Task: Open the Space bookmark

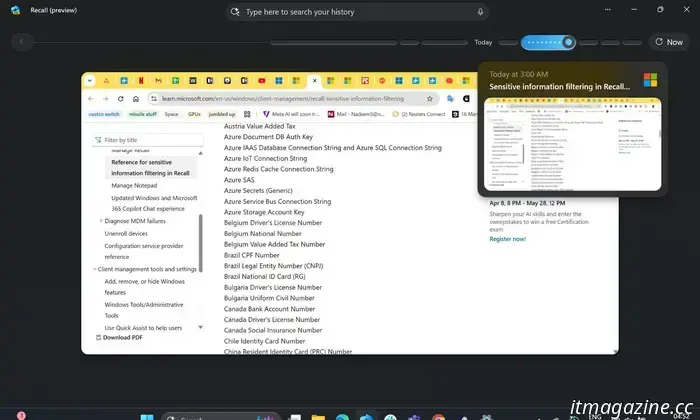Action: tap(171, 114)
